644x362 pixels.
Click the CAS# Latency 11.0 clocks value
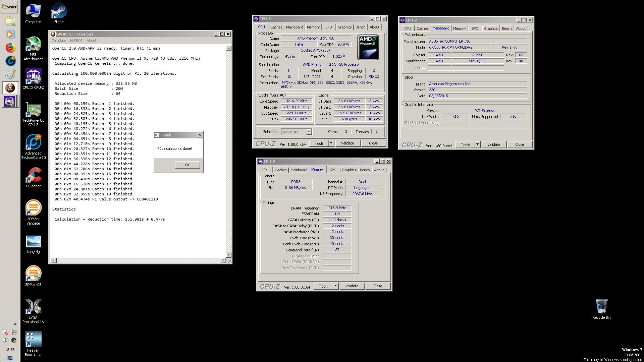coord(337,220)
